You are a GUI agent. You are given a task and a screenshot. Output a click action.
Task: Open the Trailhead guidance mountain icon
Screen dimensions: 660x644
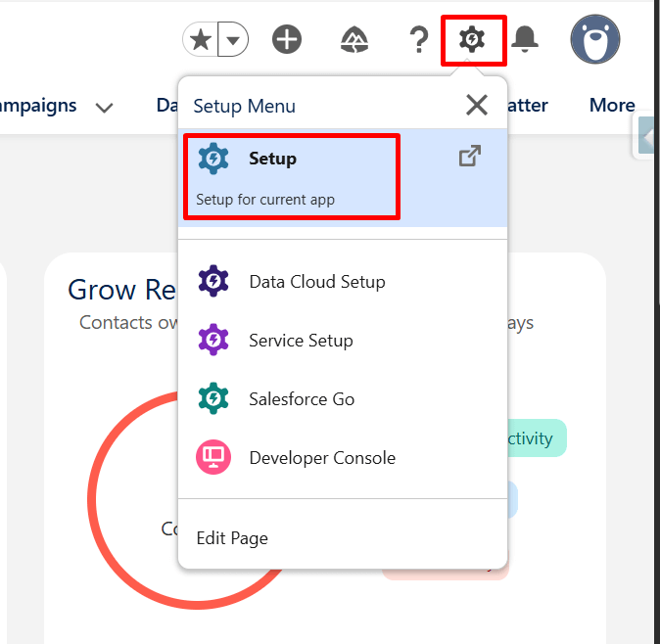pyautogui.click(x=354, y=40)
